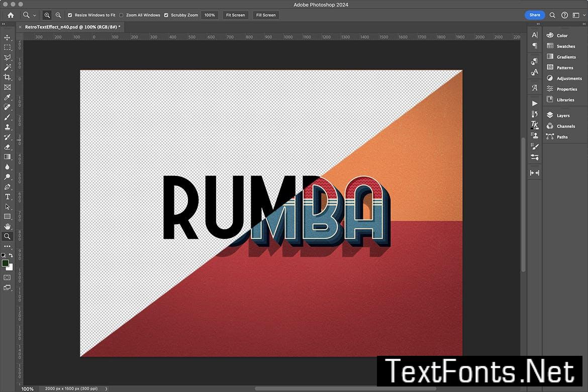
Task: Open the Glyphs panel icon
Action: pyautogui.click(x=535, y=88)
